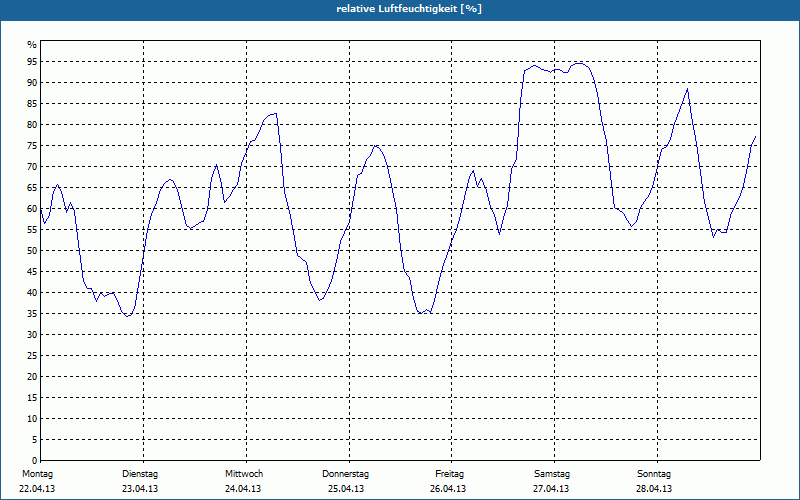Viewport: 800px width, 500px height.
Task: Click the date '23.04.13'
Action: [x=140, y=489]
